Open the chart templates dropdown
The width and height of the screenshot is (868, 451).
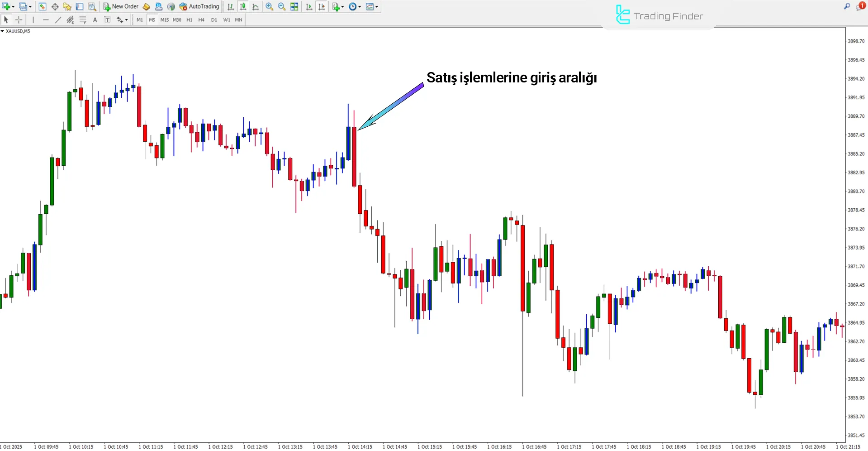click(376, 7)
